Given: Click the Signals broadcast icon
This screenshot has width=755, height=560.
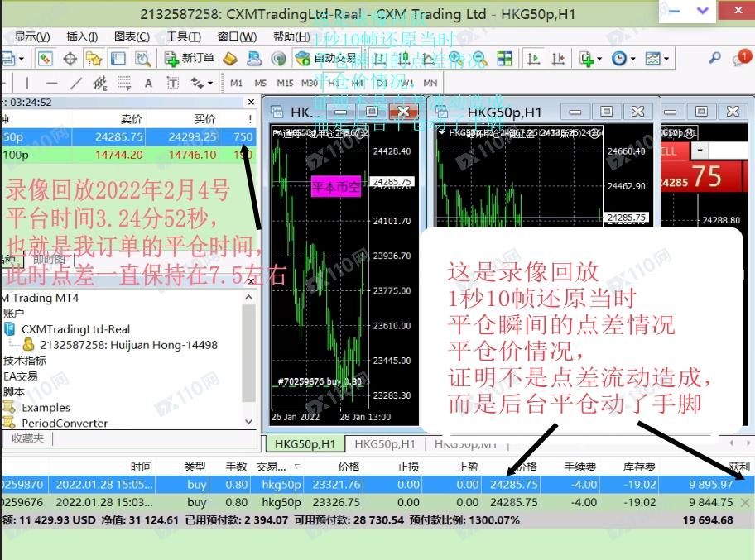Looking at the screenshot, I should [278, 59].
